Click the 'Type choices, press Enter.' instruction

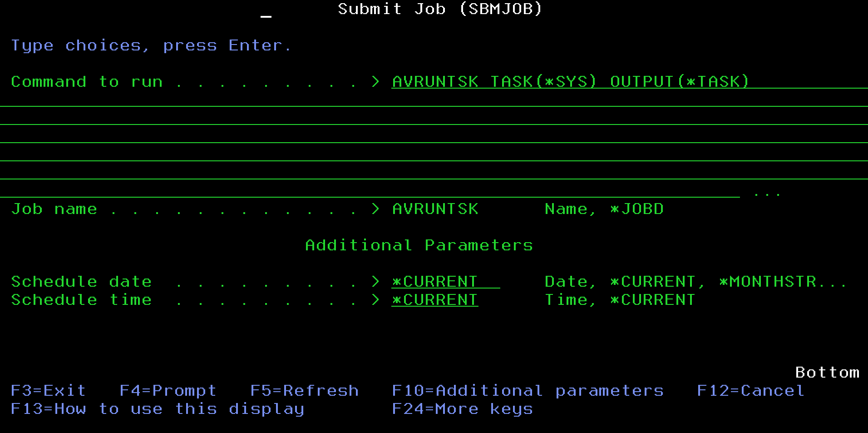[151, 45]
